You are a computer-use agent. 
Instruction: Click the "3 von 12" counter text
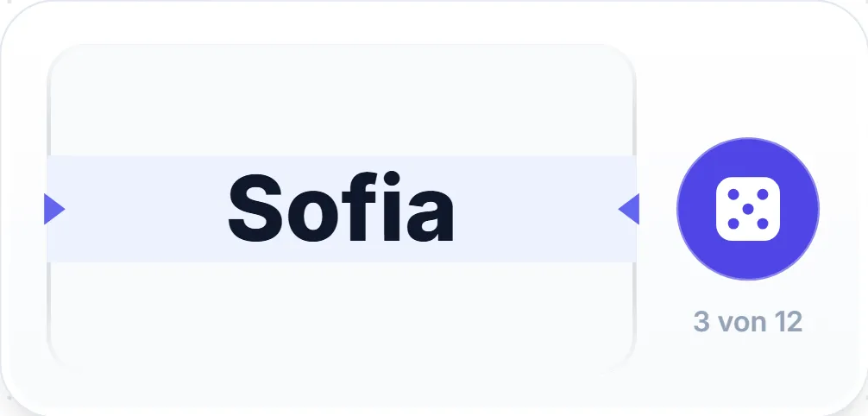pos(748,322)
